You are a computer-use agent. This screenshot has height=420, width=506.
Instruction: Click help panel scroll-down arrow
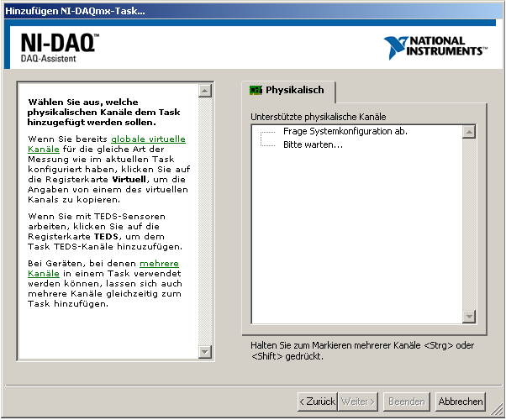pos(205,351)
